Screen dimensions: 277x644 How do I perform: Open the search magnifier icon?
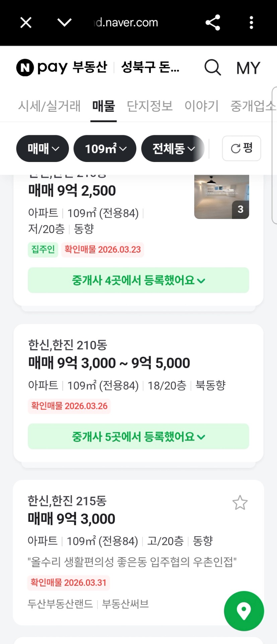[213, 68]
